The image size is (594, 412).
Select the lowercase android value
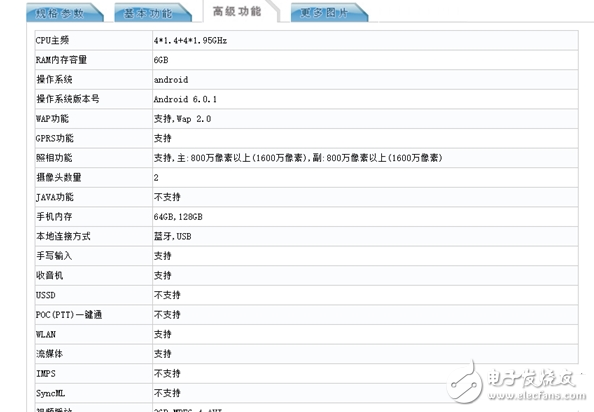click(x=171, y=80)
